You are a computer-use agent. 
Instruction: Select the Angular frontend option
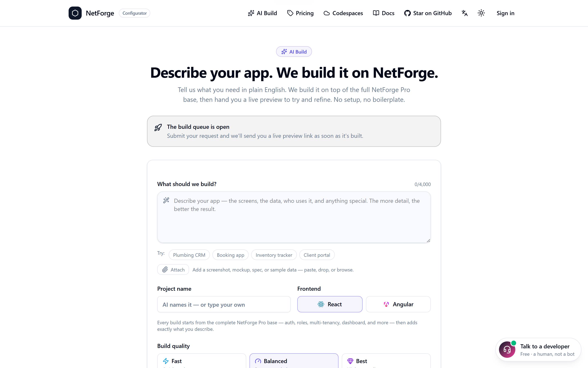click(x=398, y=304)
